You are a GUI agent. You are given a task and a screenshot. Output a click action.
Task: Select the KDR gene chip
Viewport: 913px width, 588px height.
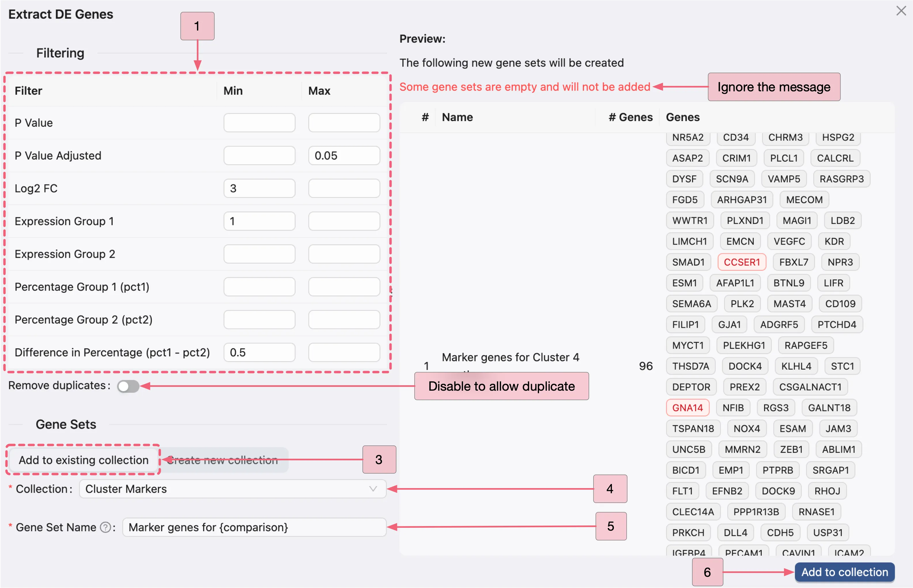click(x=834, y=241)
